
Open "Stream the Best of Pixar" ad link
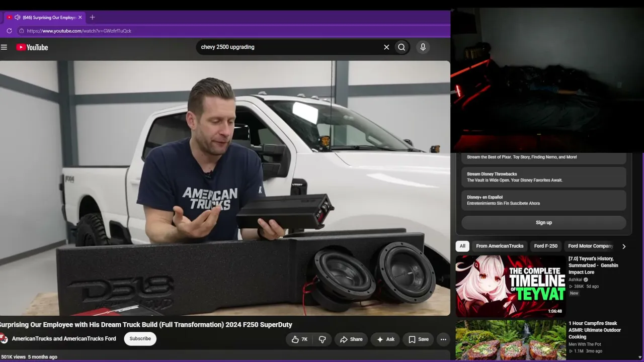pos(544,157)
